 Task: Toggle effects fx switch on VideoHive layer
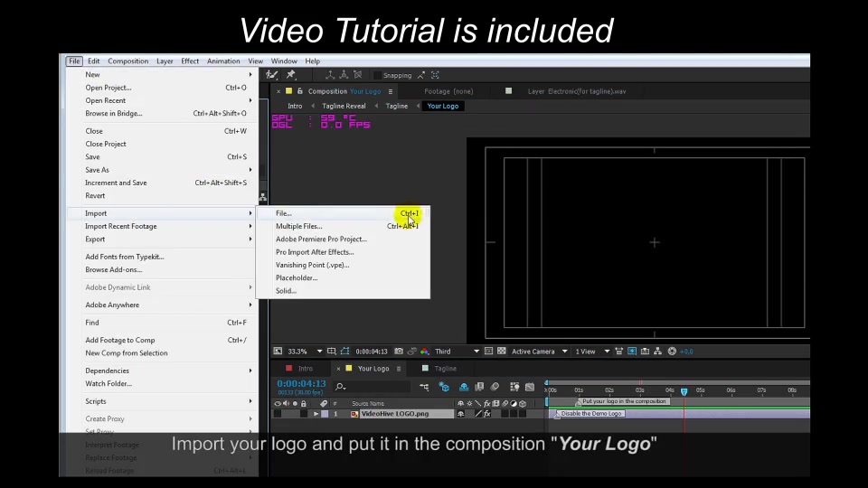point(487,414)
